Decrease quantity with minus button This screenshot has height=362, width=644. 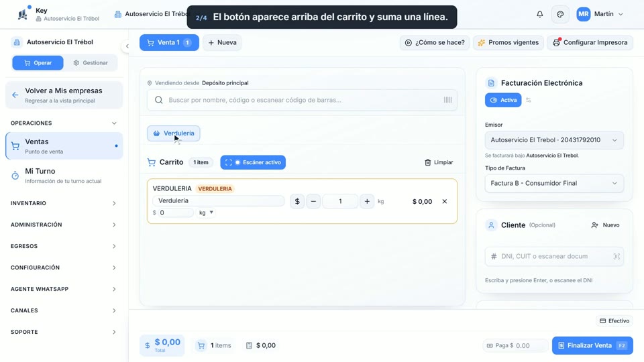(x=313, y=202)
